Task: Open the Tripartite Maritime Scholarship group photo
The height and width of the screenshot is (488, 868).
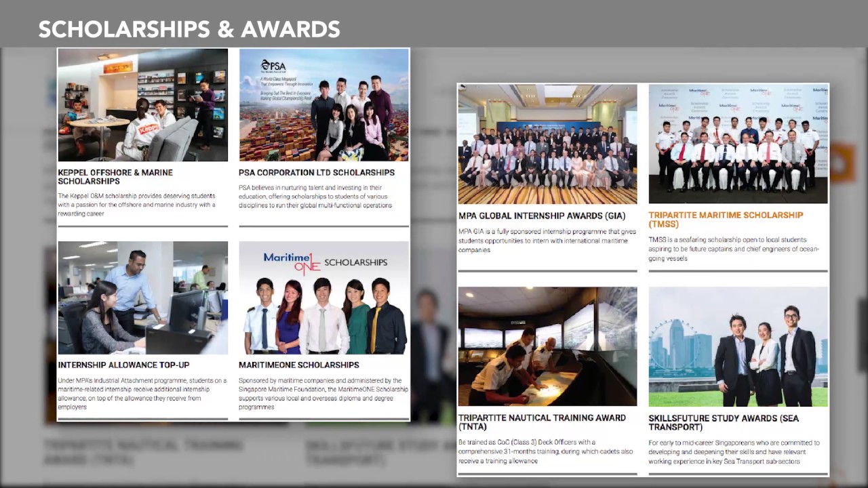Action: click(x=738, y=144)
